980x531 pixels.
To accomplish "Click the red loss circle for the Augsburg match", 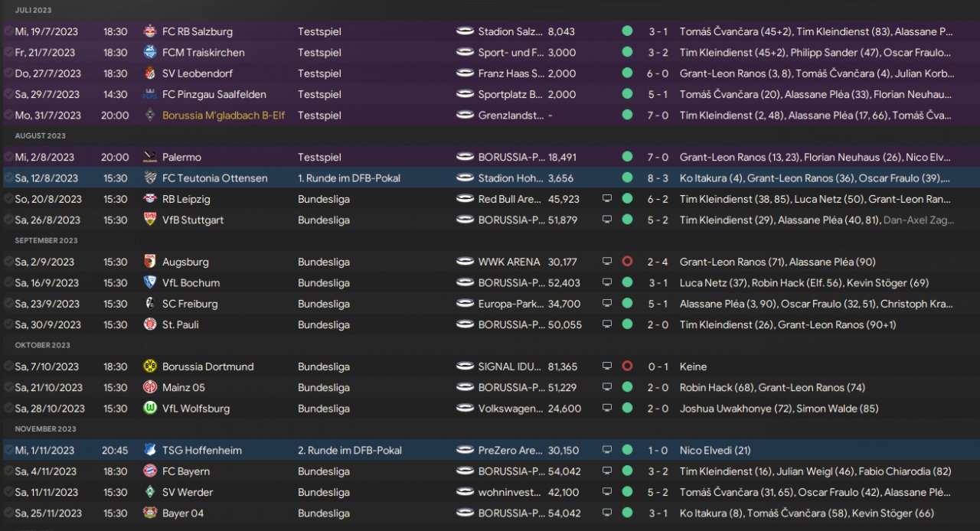I will point(627,262).
